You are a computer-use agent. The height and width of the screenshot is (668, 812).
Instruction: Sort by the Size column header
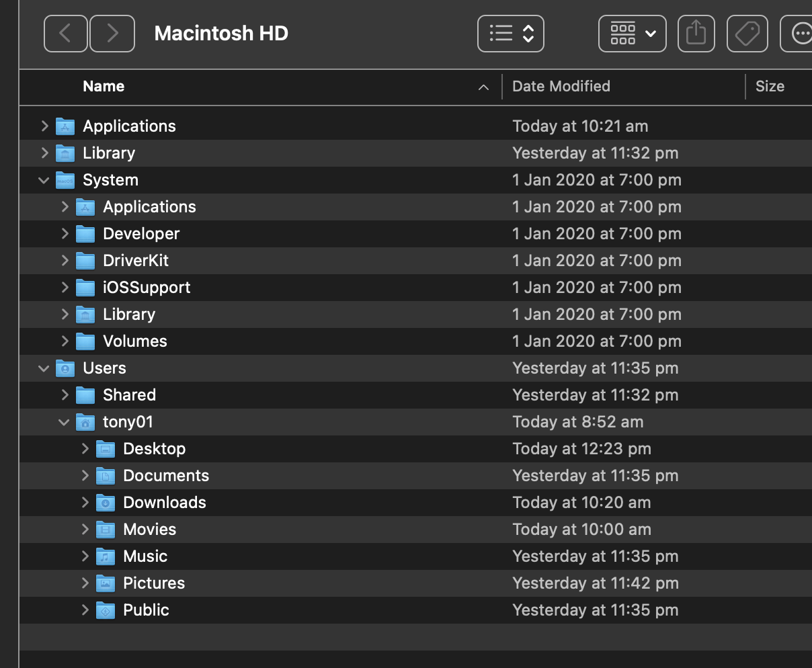770,86
